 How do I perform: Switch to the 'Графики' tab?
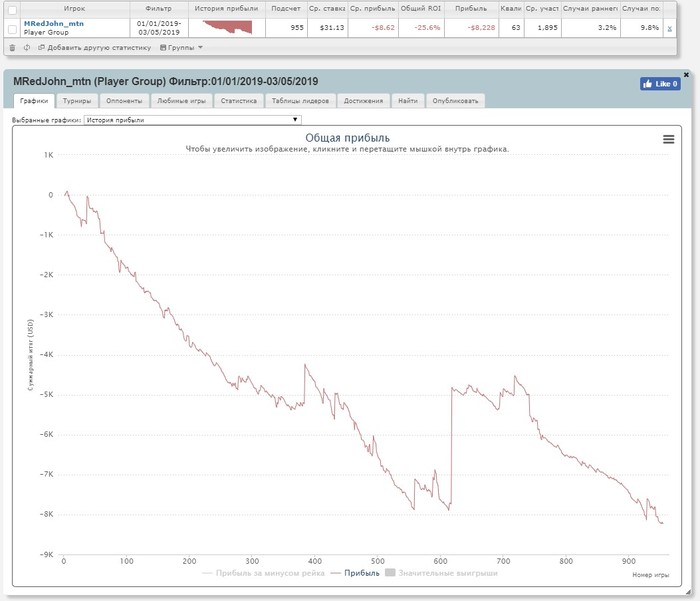(x=34, y=101)
